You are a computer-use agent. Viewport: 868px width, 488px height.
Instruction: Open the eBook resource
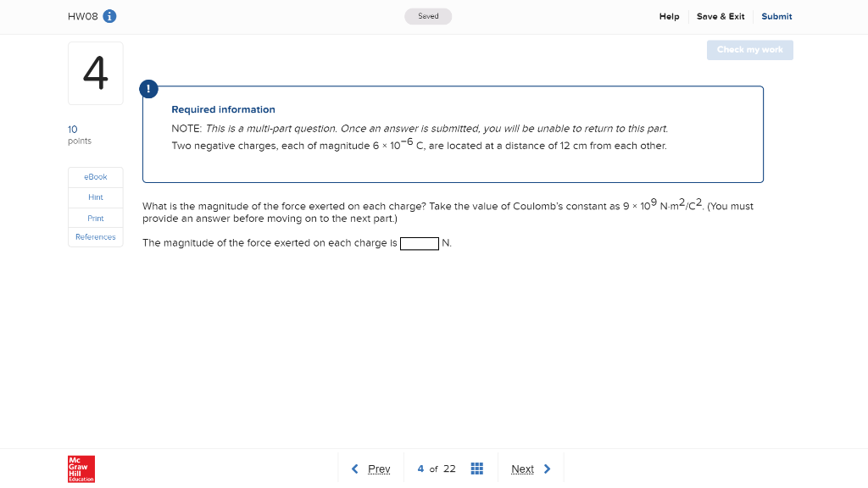point(95,176)
